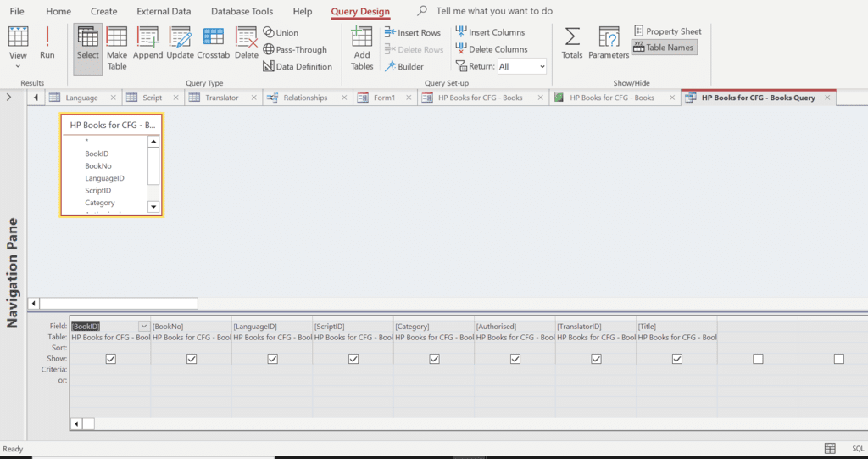This screenshot has height=459, width=868.
Task: Expand the Navigation Pane
Action: click(8, 97)
